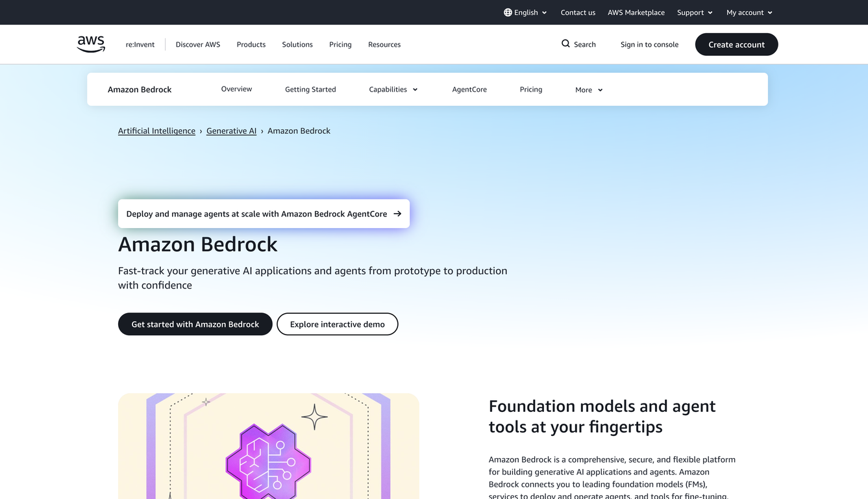Click the AWS logo to go home
Viewport: 868px width, 499px height.
[90, 43]
